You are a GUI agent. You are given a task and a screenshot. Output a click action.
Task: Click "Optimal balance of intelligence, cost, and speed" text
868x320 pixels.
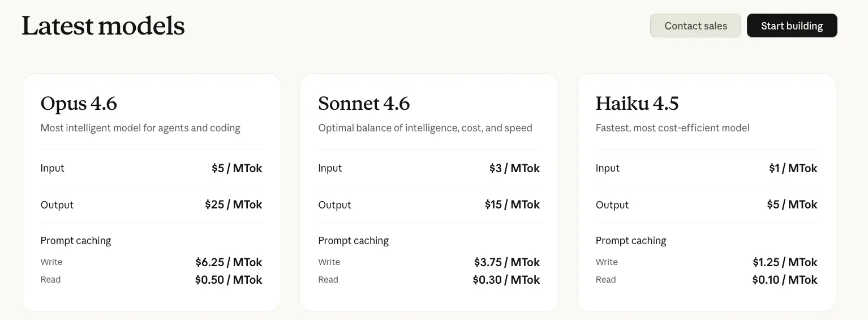[x=425, y=128]
